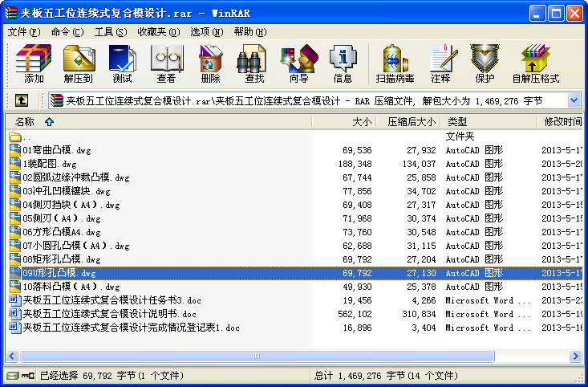Click dwg icon of 03冲孔凹模镶块.dwg
This screenshot has height=387, width=588.
point(15,191)
